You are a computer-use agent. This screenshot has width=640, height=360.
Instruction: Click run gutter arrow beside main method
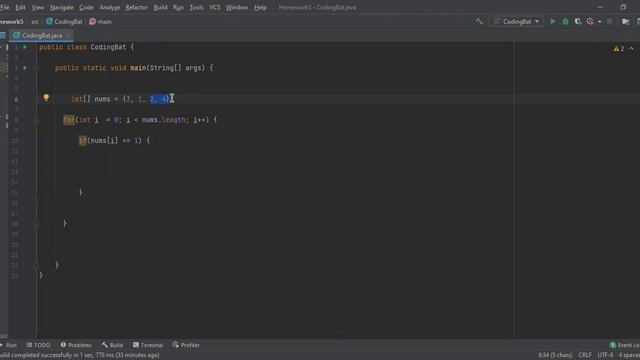click(25, 68)
